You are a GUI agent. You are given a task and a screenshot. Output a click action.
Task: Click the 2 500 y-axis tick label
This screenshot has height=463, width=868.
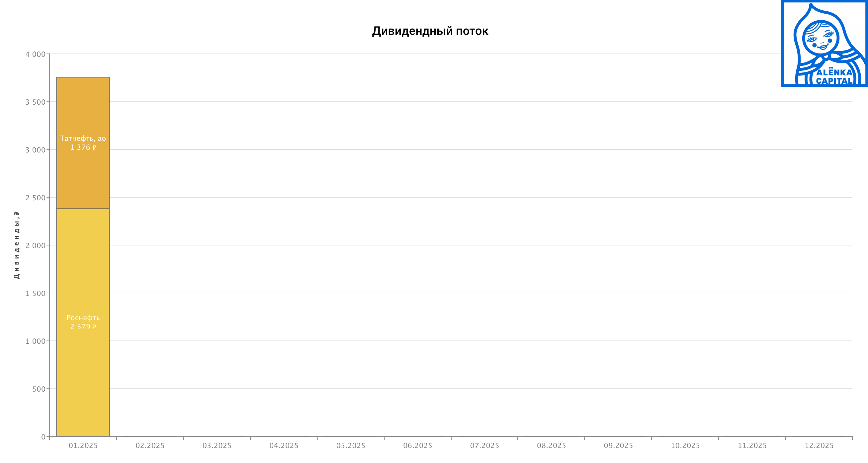pos(36,198)
